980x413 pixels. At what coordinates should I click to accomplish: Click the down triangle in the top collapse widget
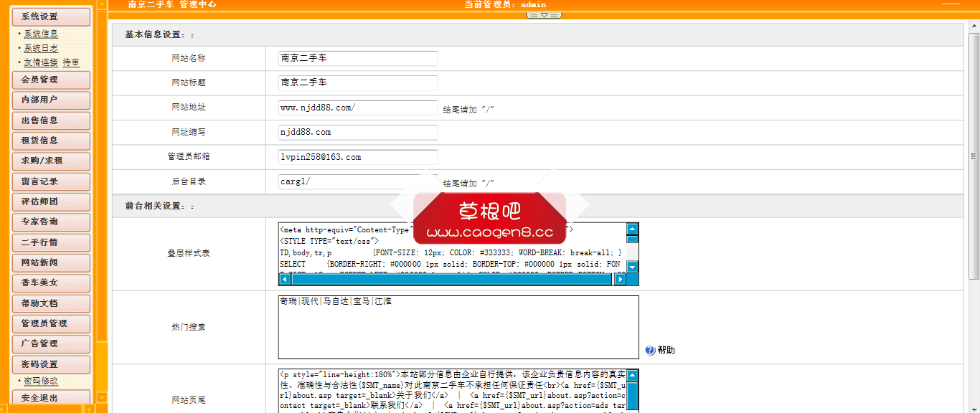[x=545, y=15]
